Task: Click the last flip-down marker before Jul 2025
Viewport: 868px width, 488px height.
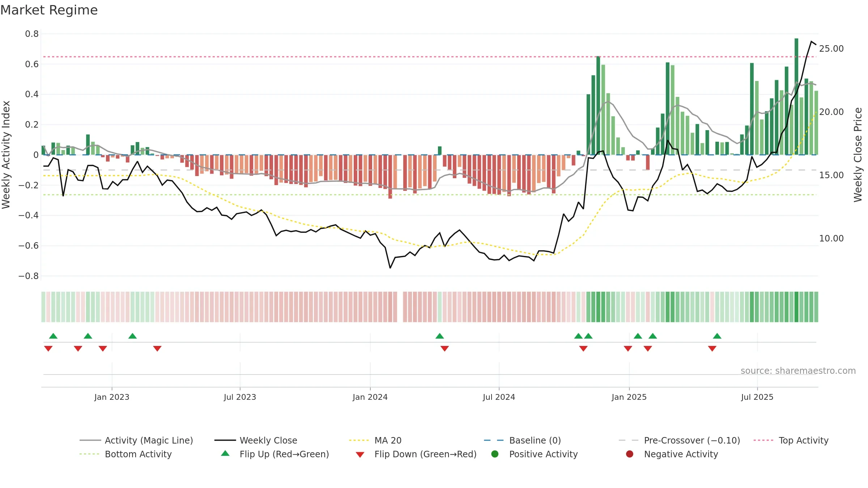Action: point(712,348)
